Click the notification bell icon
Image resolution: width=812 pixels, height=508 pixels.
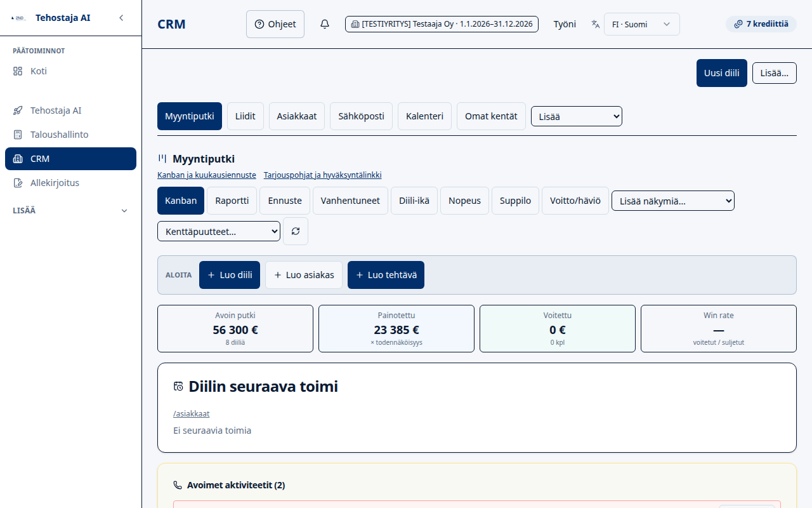tap(325, 24)
